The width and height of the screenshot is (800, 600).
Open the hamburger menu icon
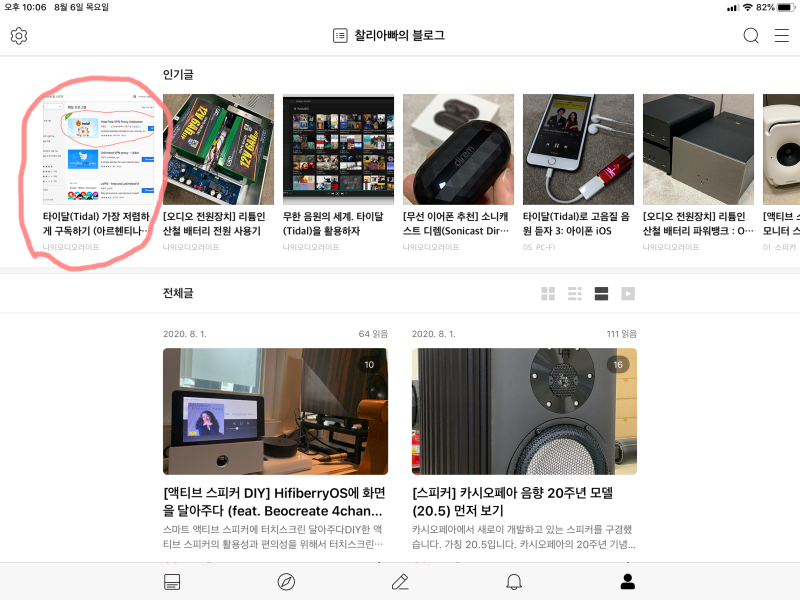(782, 35)
